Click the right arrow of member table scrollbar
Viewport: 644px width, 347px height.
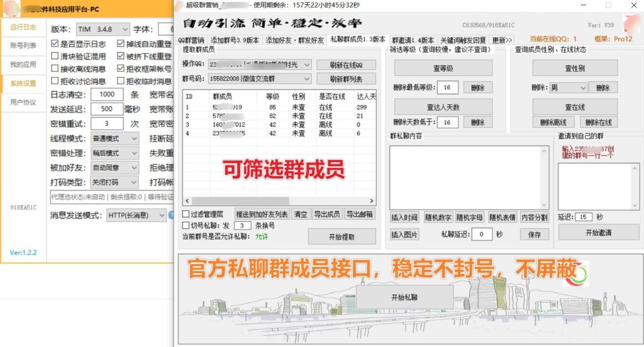371,201
